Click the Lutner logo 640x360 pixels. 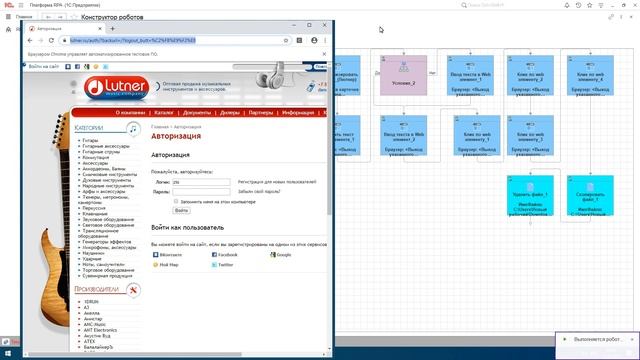pos(117,87)
